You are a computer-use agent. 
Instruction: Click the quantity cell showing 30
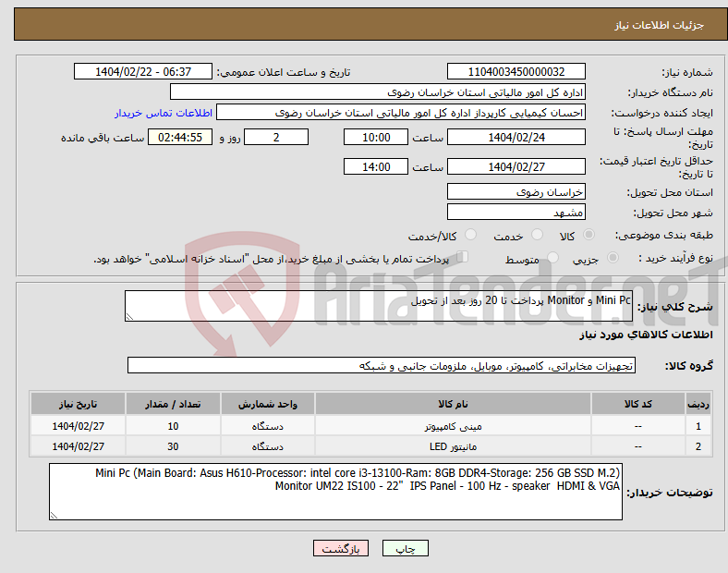click(x=173, y=446)
